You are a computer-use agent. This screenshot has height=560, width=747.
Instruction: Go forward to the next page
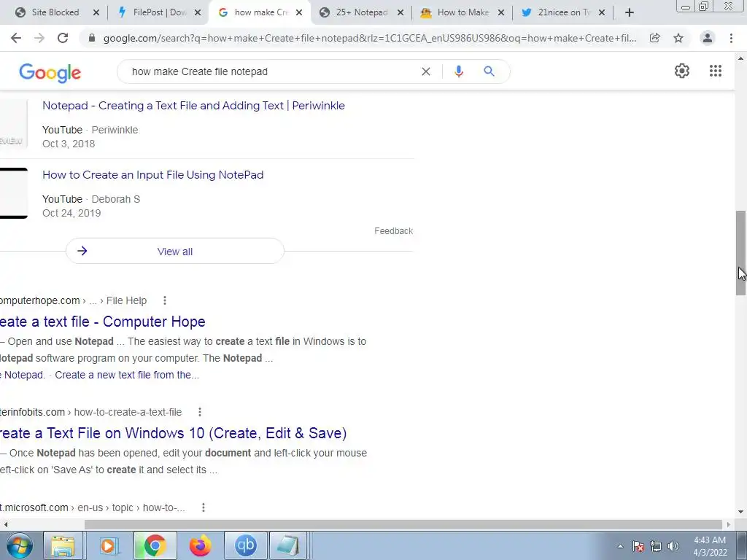(39, 38)
